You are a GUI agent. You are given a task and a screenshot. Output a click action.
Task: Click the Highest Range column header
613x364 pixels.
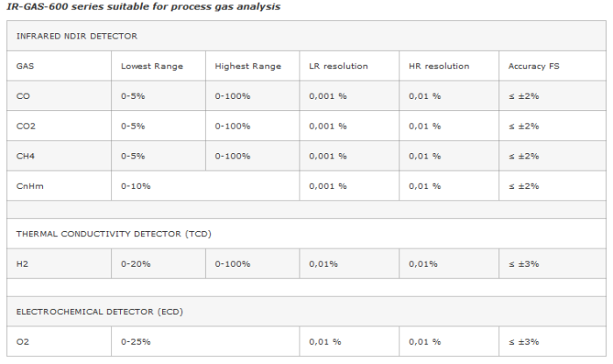(248, 66)
